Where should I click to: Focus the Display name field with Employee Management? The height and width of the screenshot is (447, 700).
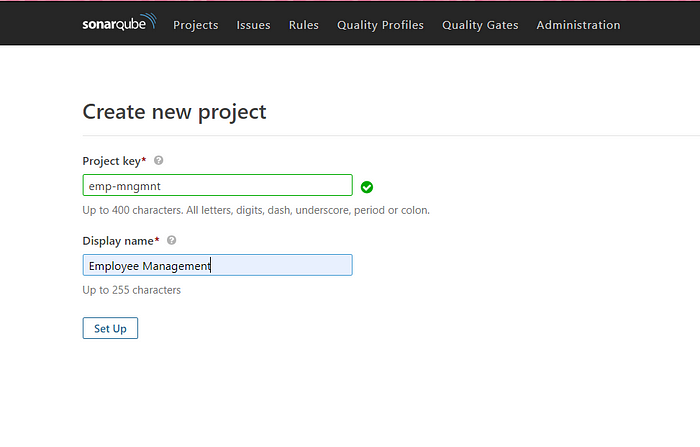tap(217, 265)
